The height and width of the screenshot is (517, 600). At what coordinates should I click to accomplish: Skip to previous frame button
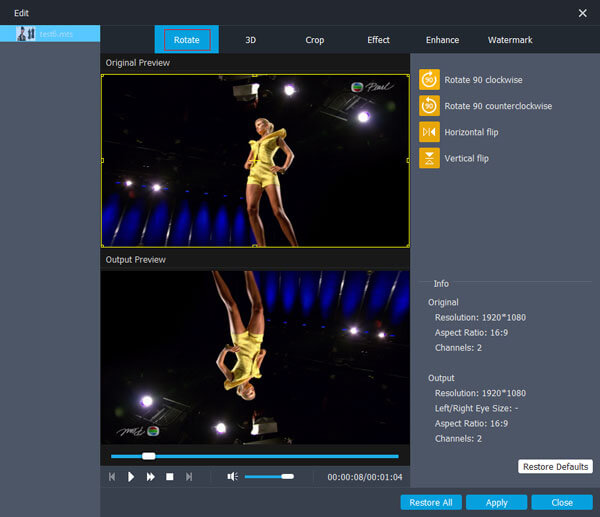coord(112,477)
